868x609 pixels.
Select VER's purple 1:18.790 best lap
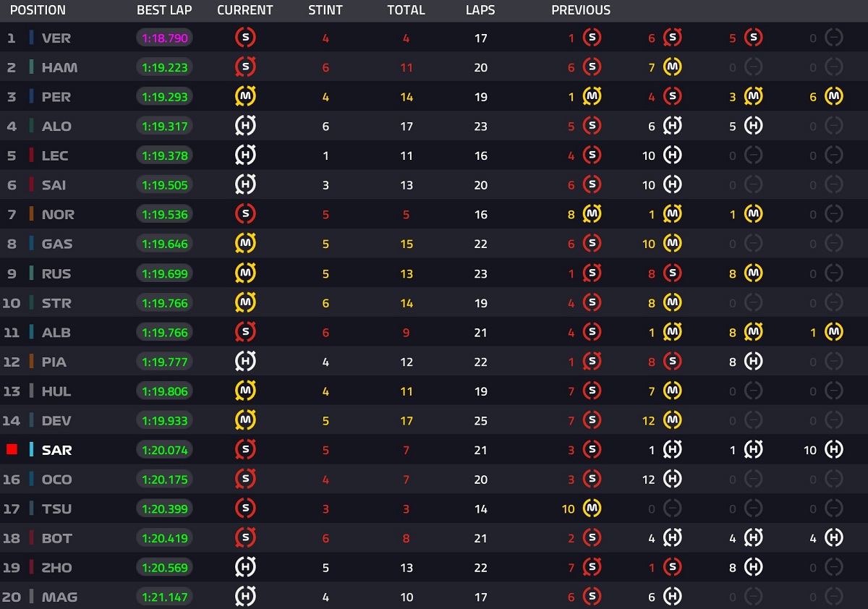point(165,38)
